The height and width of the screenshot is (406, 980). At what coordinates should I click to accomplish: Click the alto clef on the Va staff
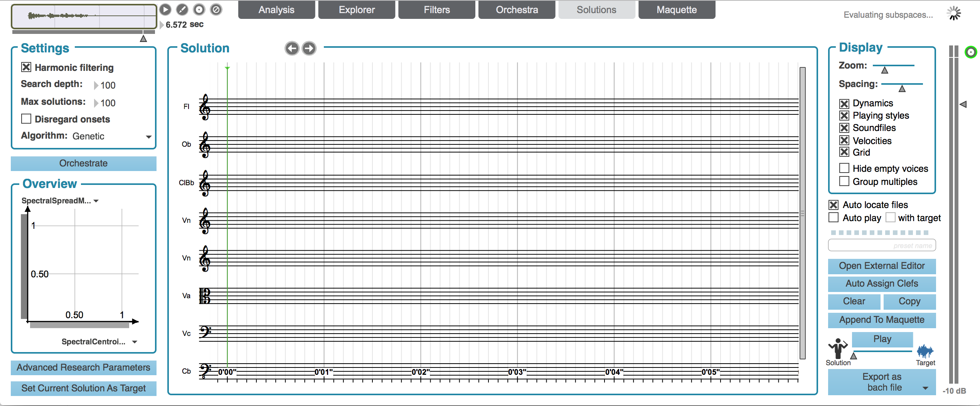point(205,296)
